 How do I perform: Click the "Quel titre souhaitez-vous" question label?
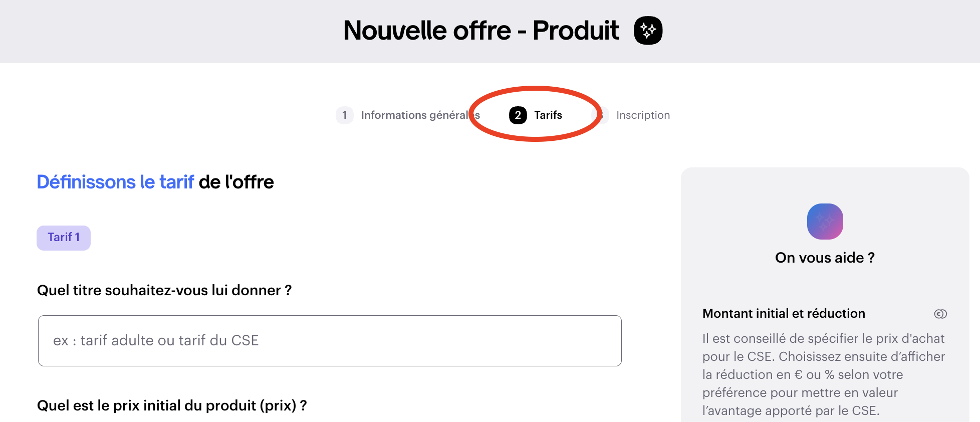164,290
